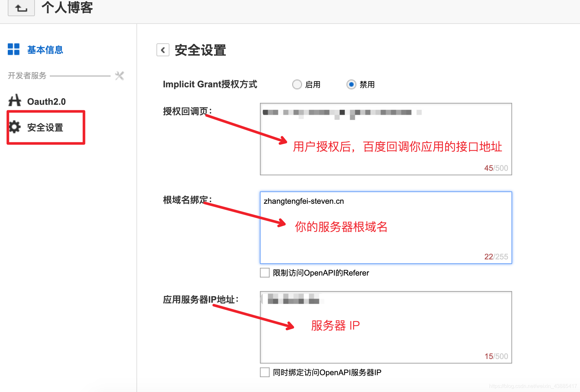Click the wrench icon next to 开发者服务
Screen dimensions: 580x392
120,76
